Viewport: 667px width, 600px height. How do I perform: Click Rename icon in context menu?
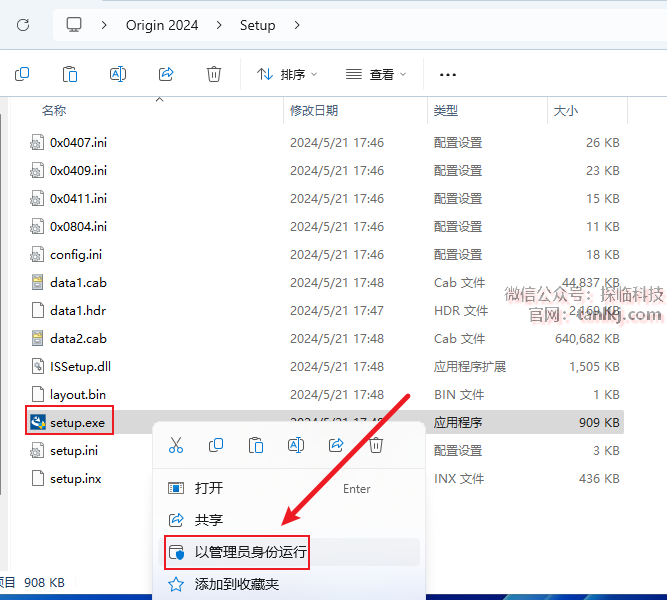(296, 445)
